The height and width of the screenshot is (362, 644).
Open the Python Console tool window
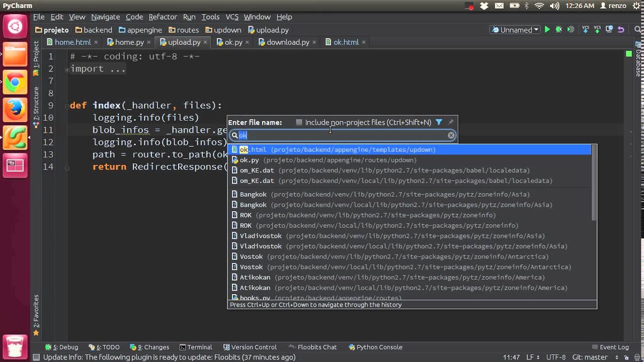pos(375,347)
